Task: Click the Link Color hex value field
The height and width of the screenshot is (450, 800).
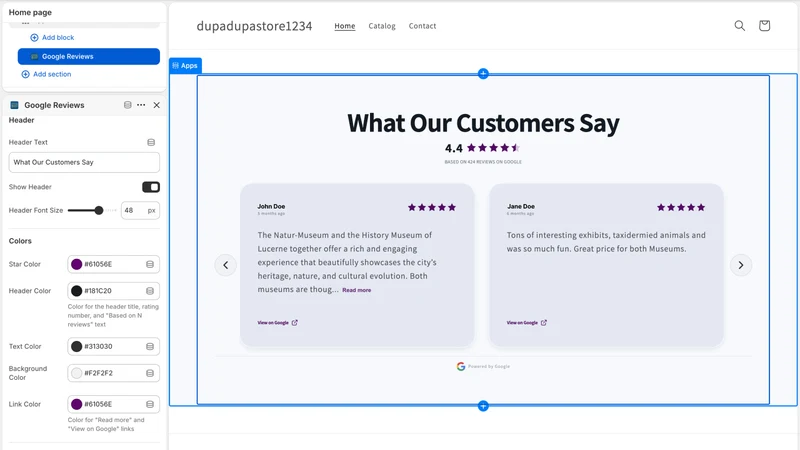Action: pos(113,404)
